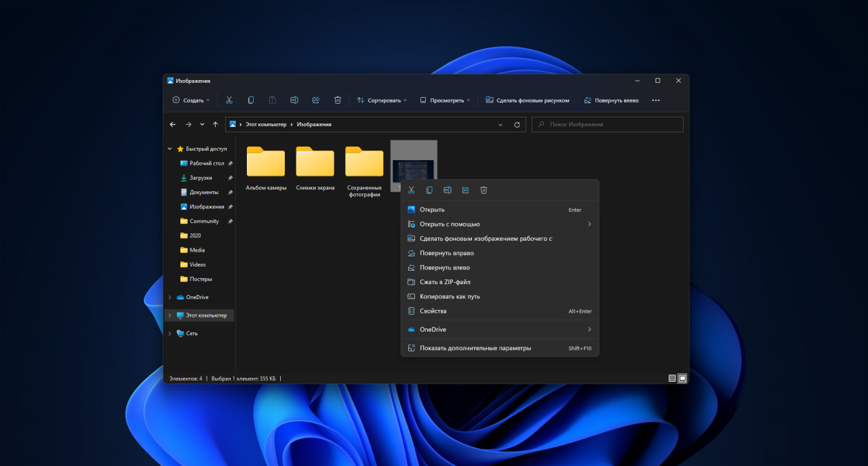Open the Сортировать dropdown
Screen dimensions: 868x466
tap(382, 100)
